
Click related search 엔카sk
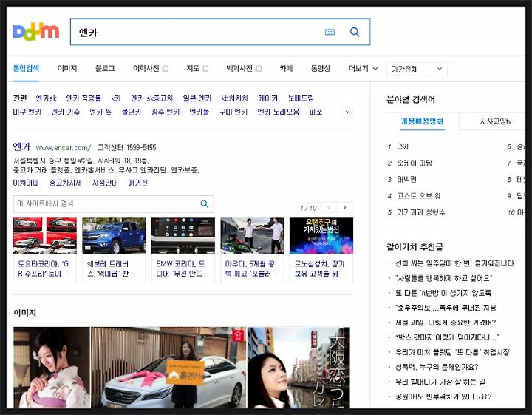(x=46, y=98)
